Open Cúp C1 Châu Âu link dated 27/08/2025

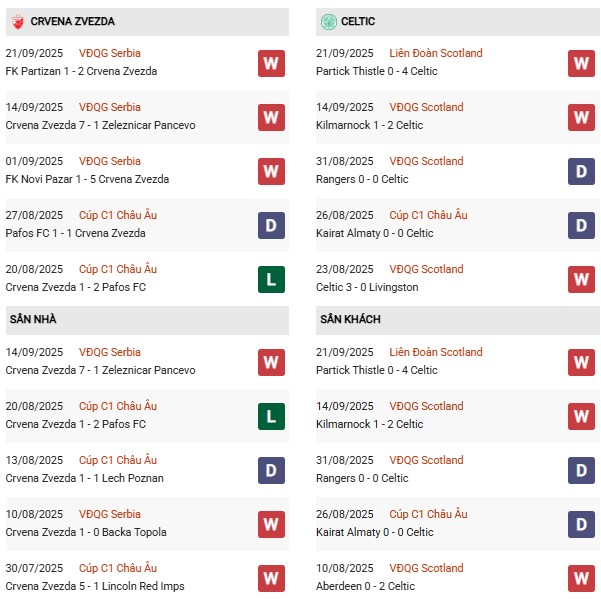click(118, 215)
